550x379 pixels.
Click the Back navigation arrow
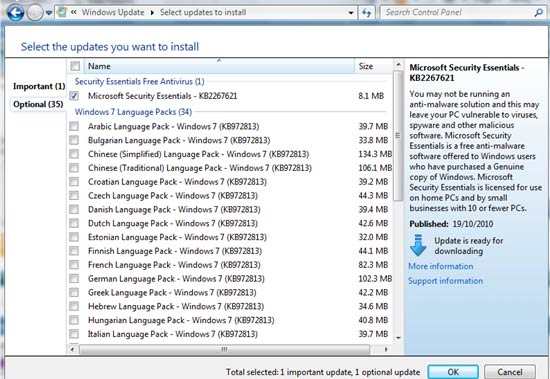pyautogui.click(x=15, y=13)
